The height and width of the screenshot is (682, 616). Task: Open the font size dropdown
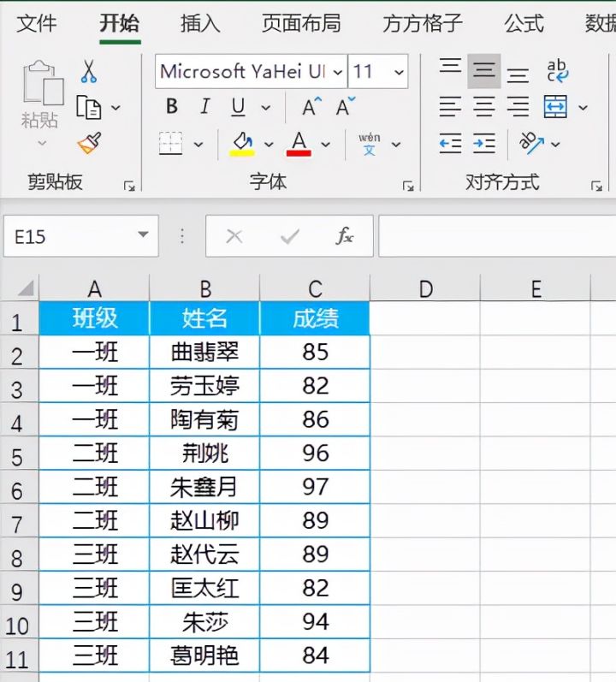[x=399, y=72]
